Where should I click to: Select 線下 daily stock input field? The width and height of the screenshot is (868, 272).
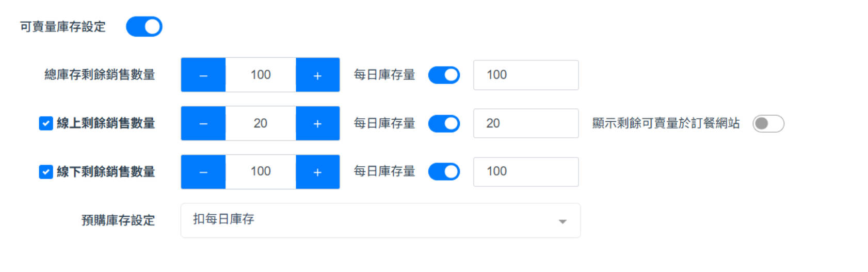tap(525, 172)
